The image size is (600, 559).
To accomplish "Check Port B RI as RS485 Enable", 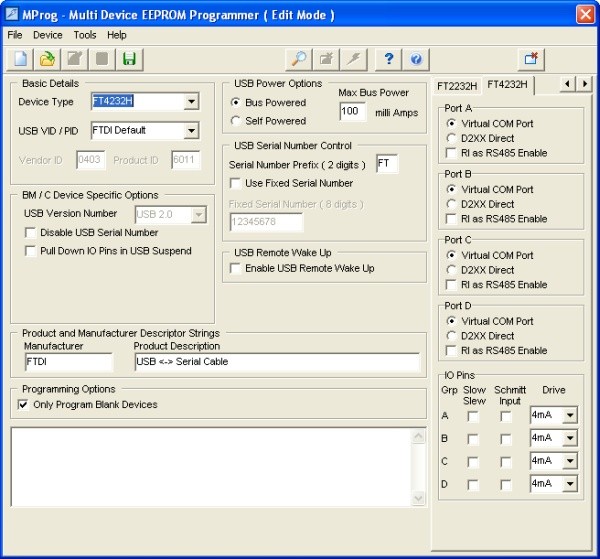I will tap(452, 219).
